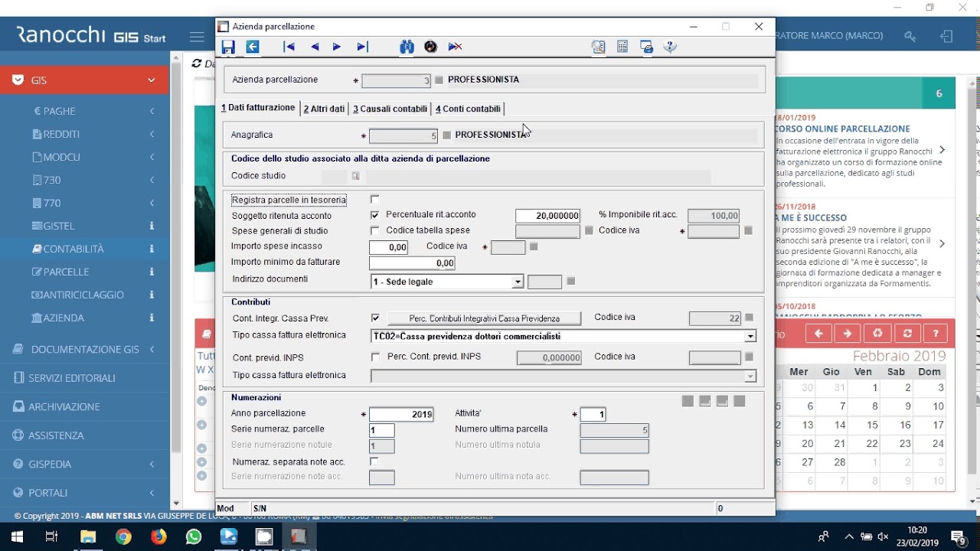Switch to 2 Altri dati tab
This screenshot has height=551, width=980.
(x=324, y=109)
